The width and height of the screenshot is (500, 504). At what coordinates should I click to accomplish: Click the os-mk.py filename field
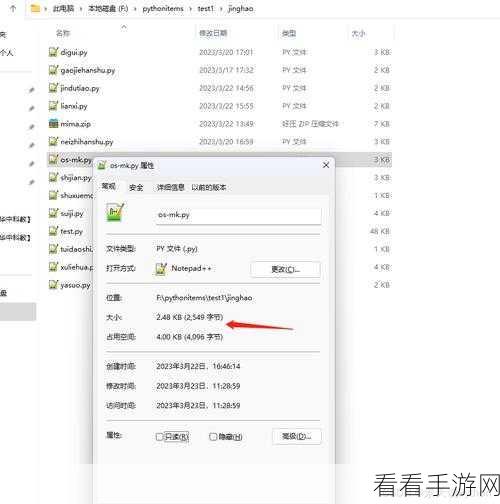pyautogui.click(x=238, y=215)
